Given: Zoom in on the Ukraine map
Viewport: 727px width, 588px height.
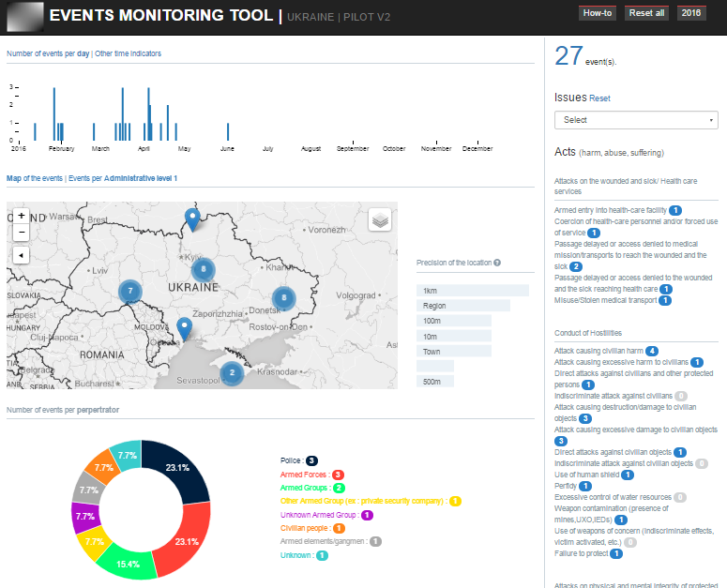Looking at the screenshot, I should click(x=22, y=215).
